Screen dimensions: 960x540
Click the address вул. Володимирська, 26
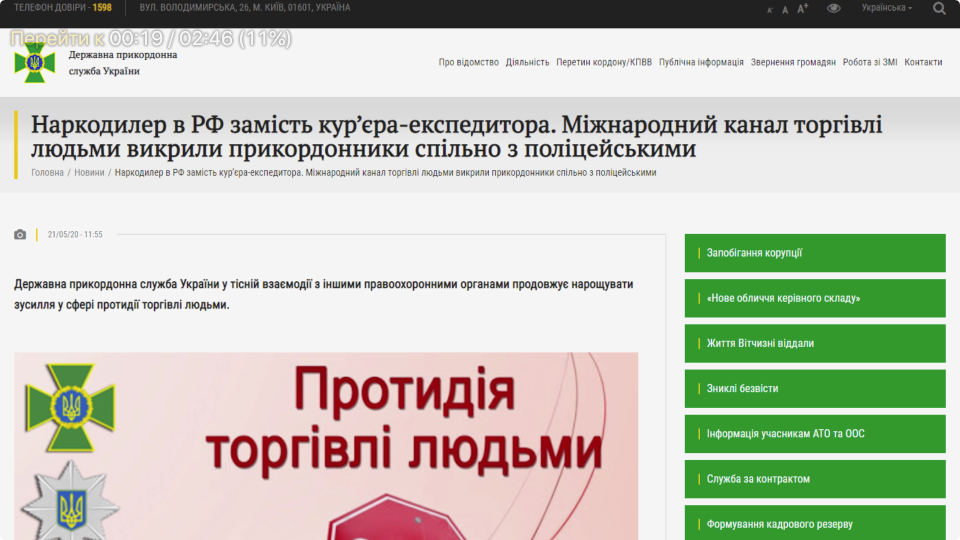coord(245,7)
